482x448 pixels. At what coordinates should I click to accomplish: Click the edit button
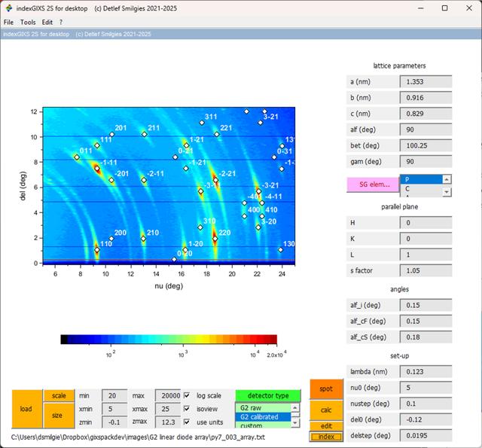[x=326, y=426]
